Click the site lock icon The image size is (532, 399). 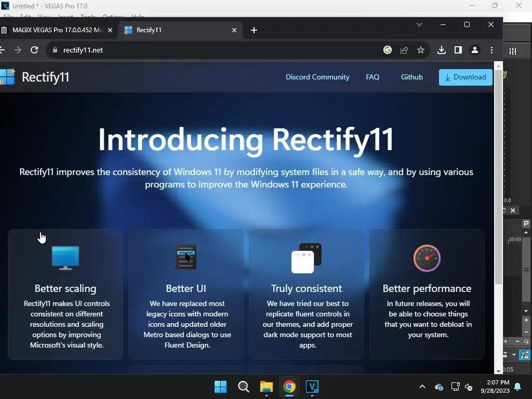click(x=55, y=50)
